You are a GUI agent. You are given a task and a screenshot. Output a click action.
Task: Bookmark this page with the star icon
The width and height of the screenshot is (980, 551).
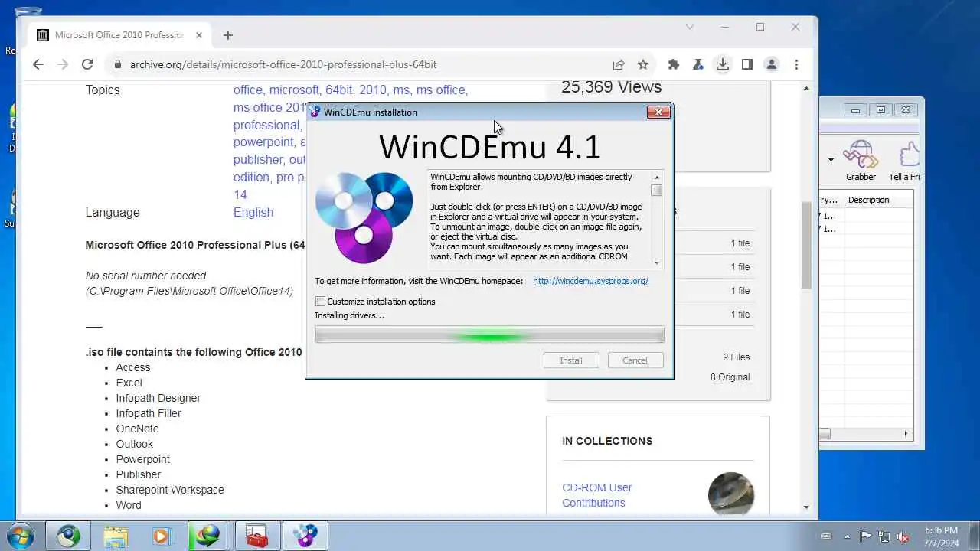pos(643,64)
